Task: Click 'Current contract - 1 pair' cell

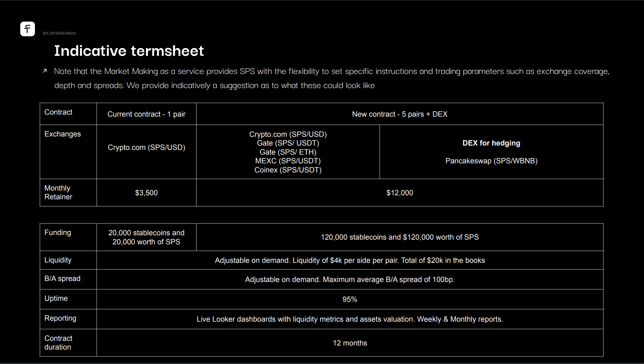Action: coord(147,114)
